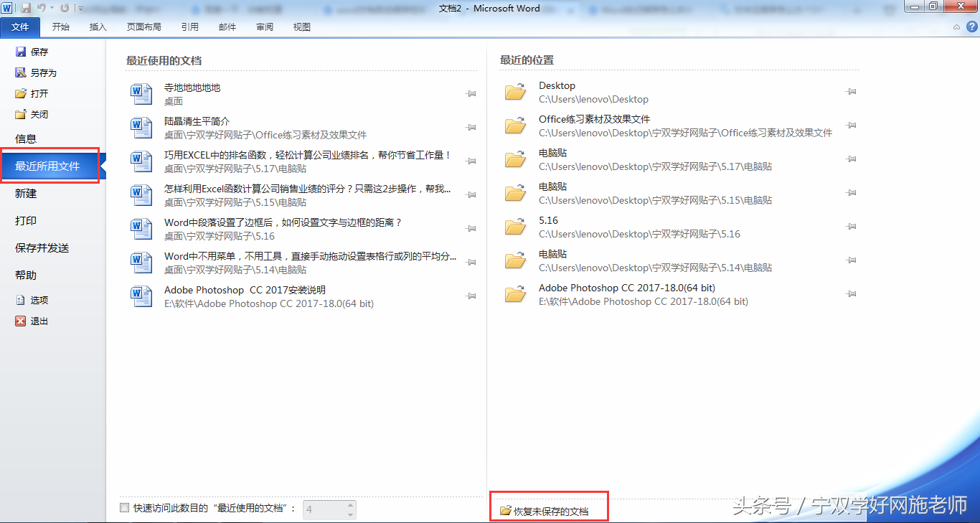The height and width of the screenshot is (523, 980).
Task: Pin Office练习素材及效果文件 location
Action: pos(851,126)
